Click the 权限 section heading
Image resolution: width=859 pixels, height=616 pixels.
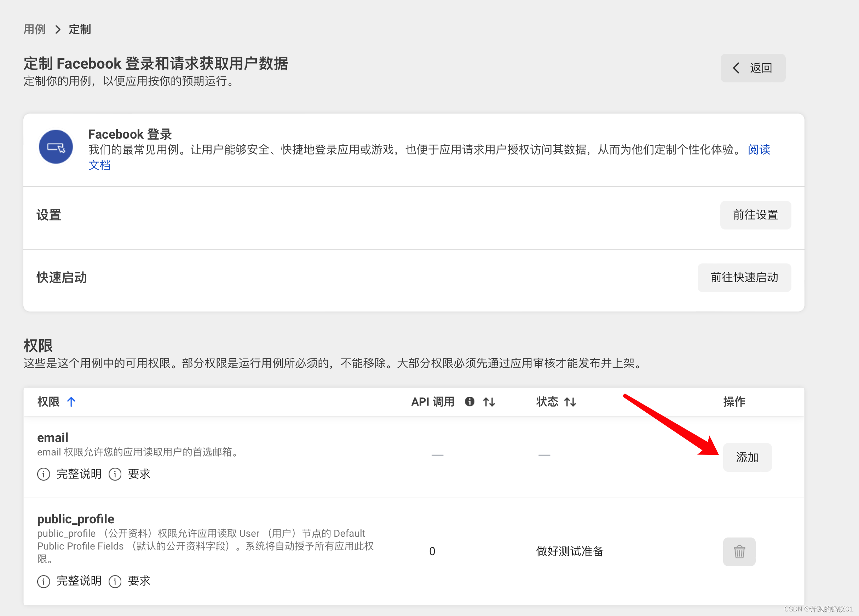pyautogui.click(x=38, y=345)
